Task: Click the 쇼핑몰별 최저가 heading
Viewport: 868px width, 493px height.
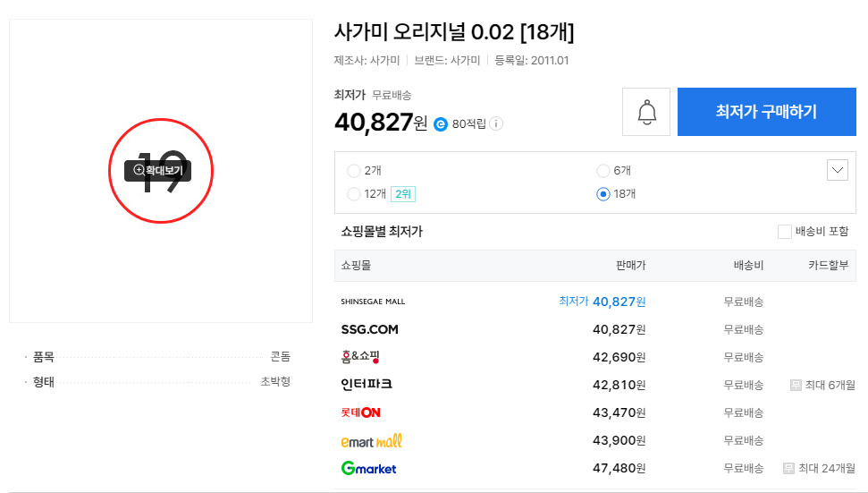Action: 382,232
